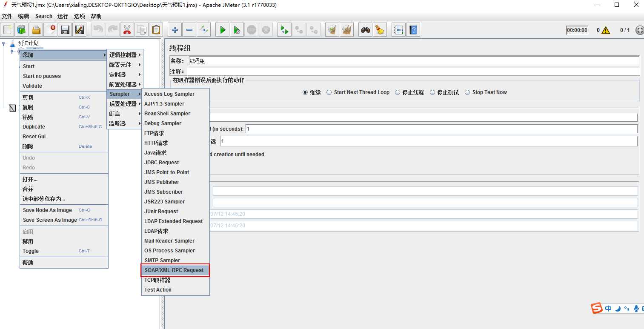Click the Sogou S input method icon
The height and width of the screenshot is (329, 644).
[x=597, y=308]
